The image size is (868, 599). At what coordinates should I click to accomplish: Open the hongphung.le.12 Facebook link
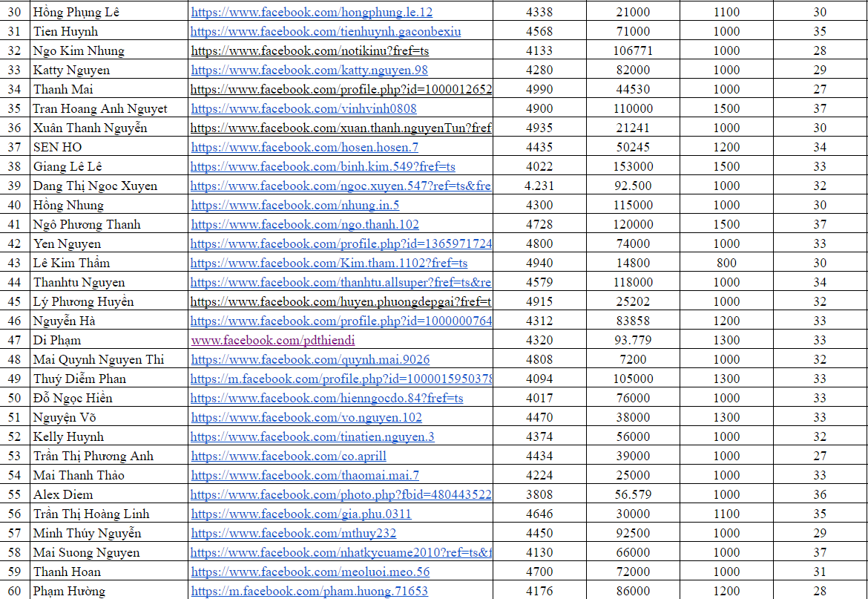[312, 13]
